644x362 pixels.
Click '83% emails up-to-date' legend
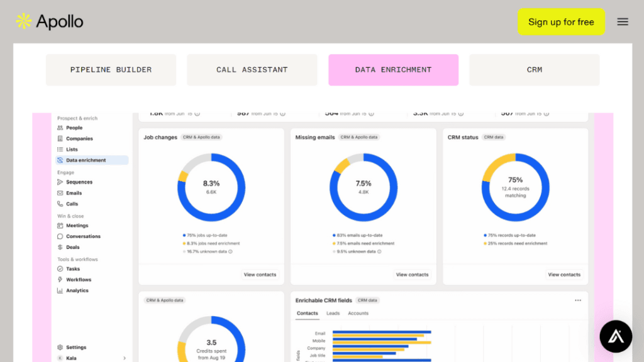(x=357, y=236)
